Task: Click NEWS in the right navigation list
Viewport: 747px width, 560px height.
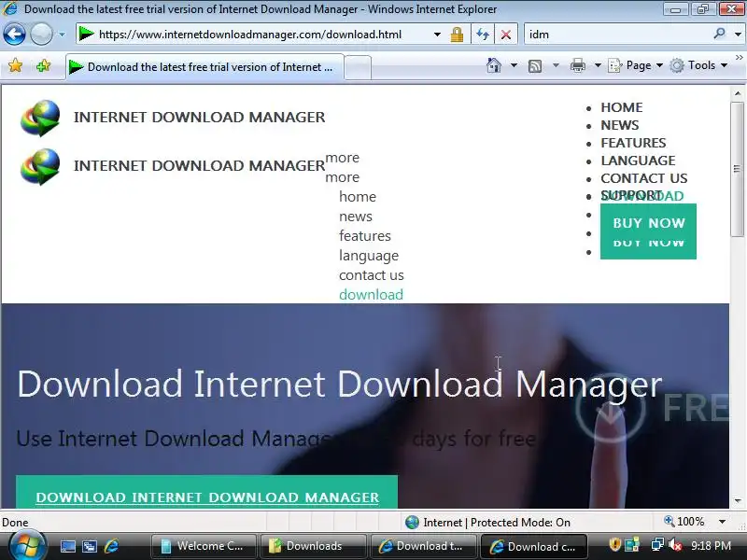Action: point(619,125)
